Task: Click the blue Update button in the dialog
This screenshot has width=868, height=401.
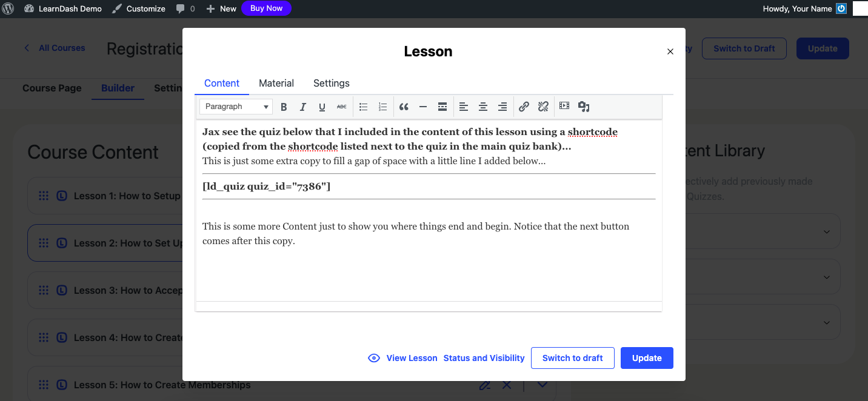Action: [x=646, y=358]
